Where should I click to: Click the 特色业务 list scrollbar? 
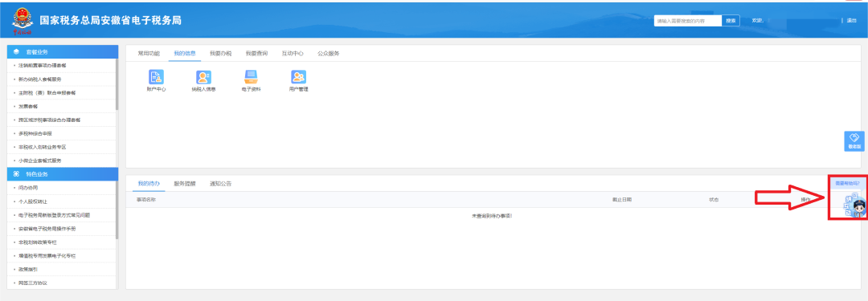pos(117,210)
